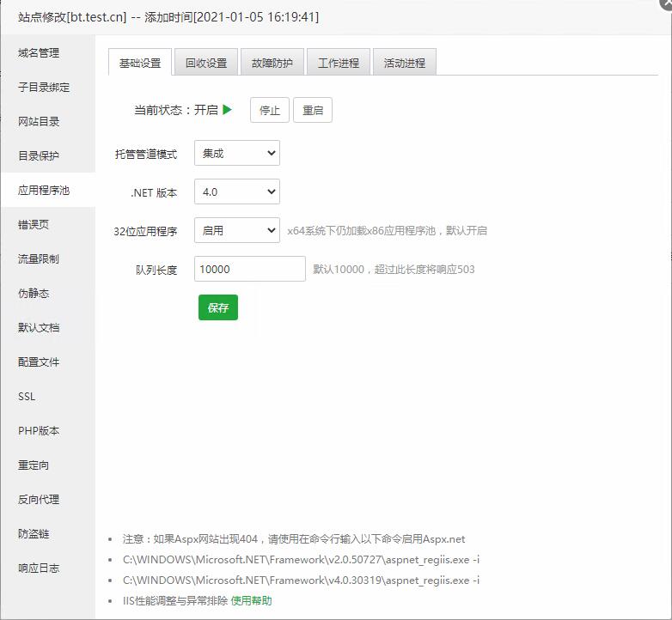Viewport: 672px width, 620px height.
Task: Click the 默认10000 queue length hint text
Action: pyautogui.click(x=394, y=270)
